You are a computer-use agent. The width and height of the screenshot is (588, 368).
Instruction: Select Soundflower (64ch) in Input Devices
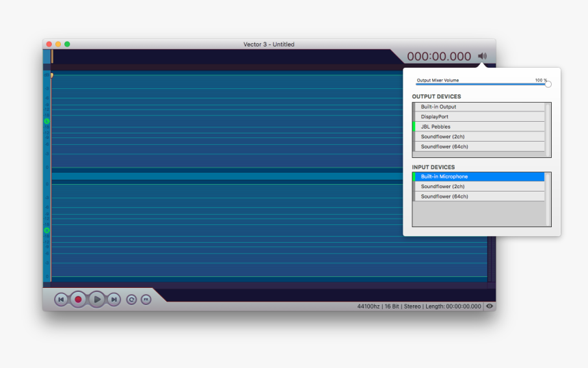tap(479, 196)
